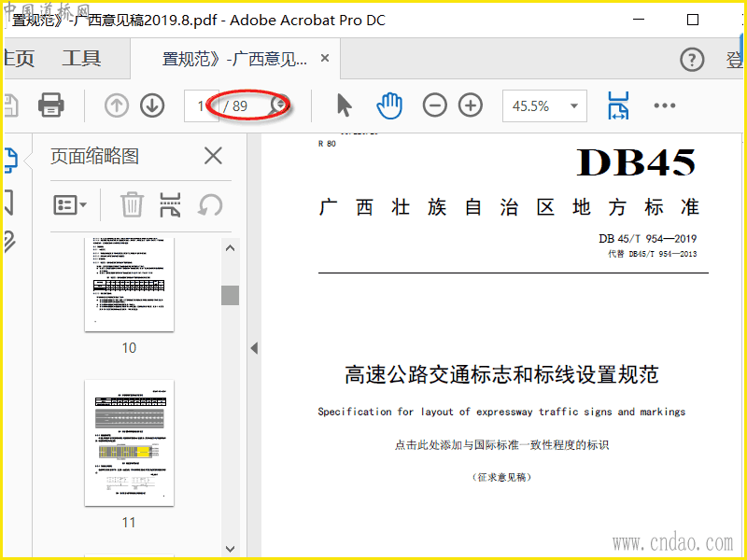Click the document title 高速公路交通标志和标线设置规范
The image size is (747, 560).
[x=501, y=374]
